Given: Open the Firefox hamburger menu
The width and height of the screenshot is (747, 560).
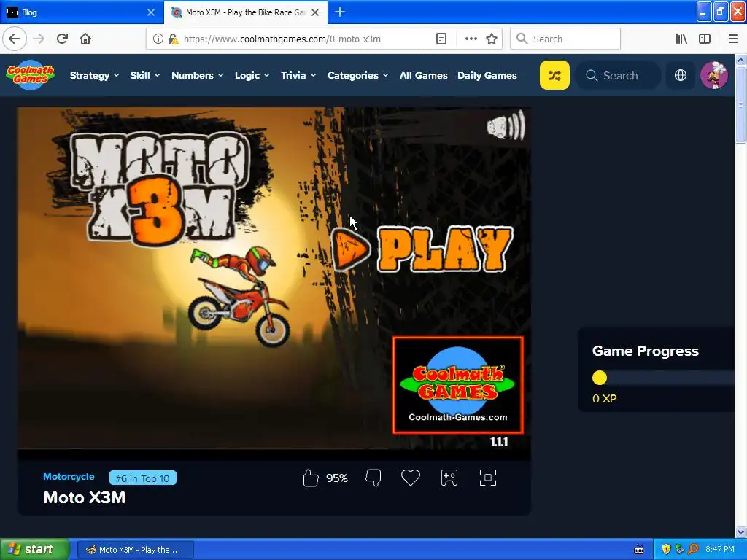Looking at the screenshot, I should 733,39.
